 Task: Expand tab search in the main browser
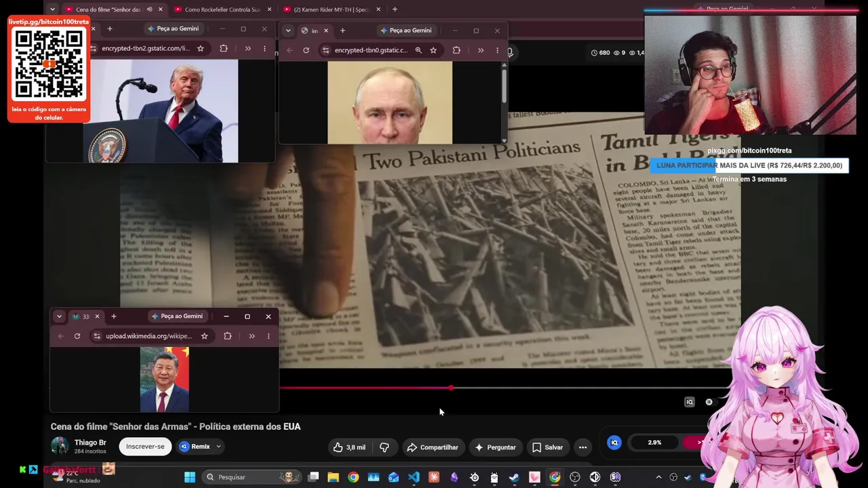click(x=53, y=9)
